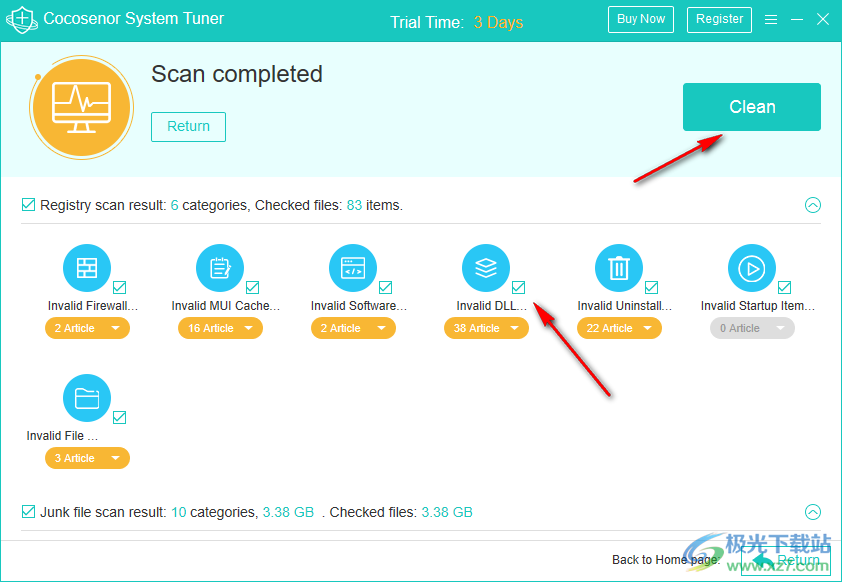Collapse the Registry scan result section

tap(813, 205)
